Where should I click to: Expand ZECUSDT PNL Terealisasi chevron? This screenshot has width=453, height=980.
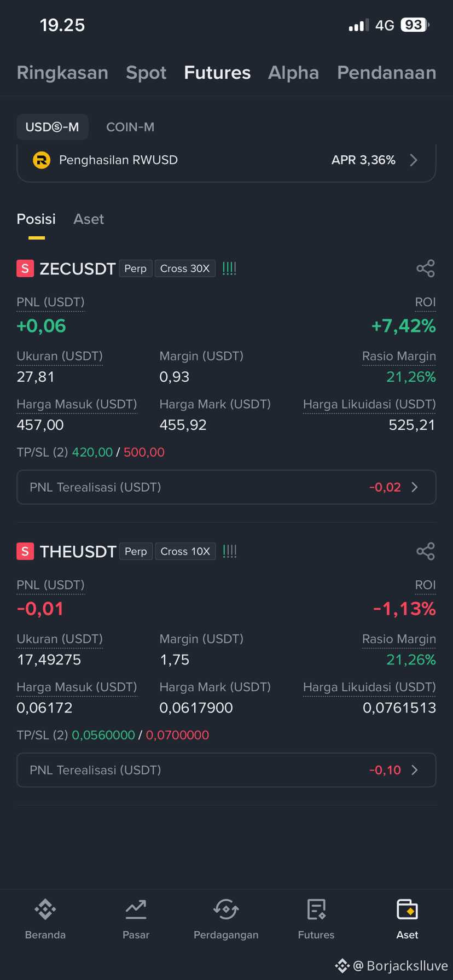[x=415, y=487]
